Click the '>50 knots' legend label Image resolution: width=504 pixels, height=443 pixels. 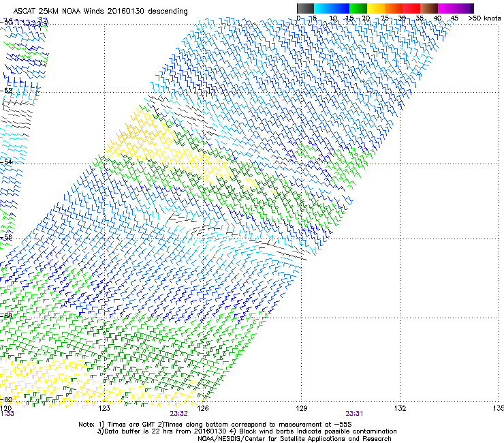pyautogui.click(x=484, y=18)
